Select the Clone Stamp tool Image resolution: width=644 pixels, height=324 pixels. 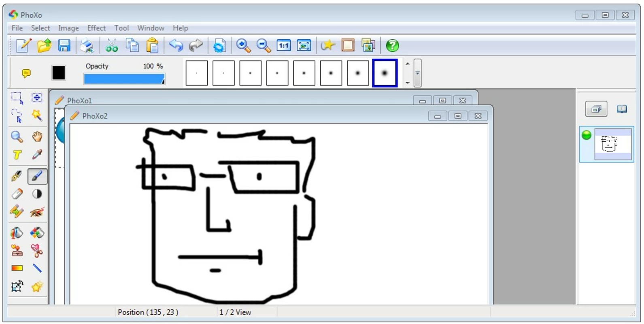pos(17,251)
